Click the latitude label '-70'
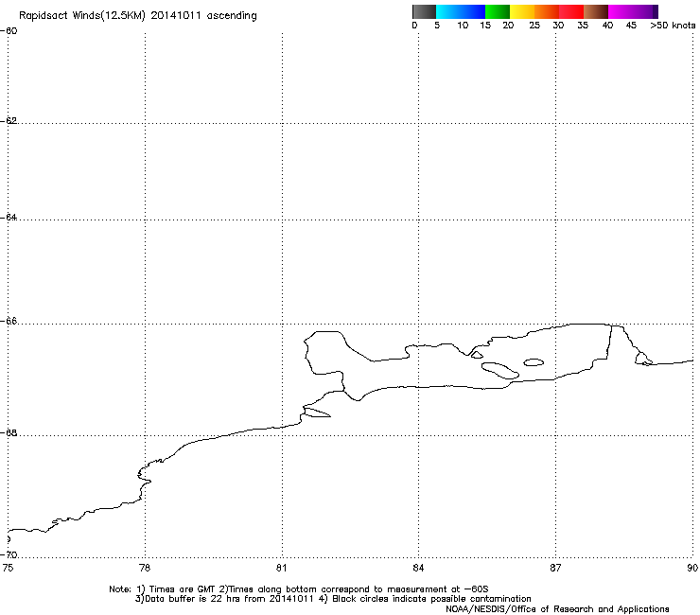 (x=9, y=554)
